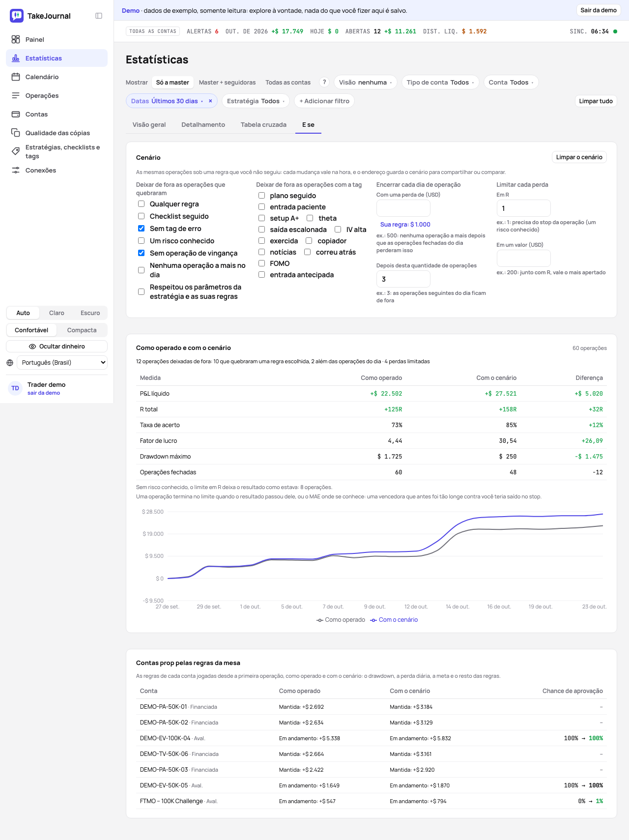Open the Detalhamento tab
629x840 pixels.
(x=203, y=125)
